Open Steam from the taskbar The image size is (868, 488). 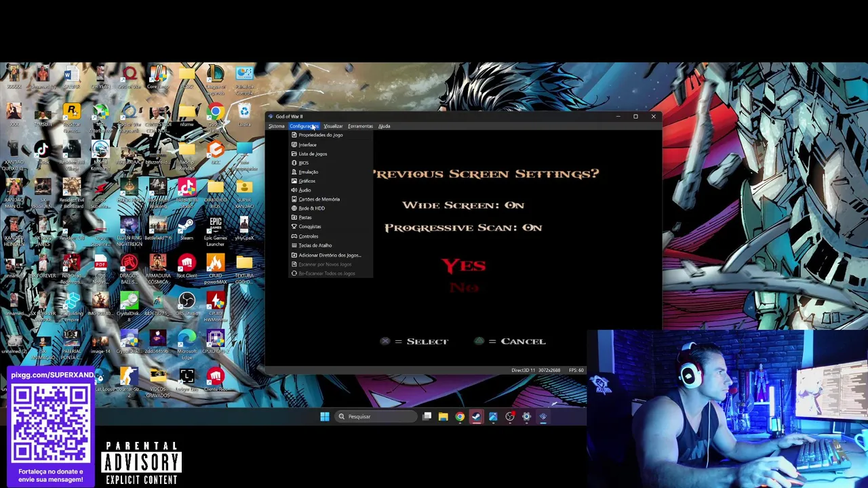[476, 417]
